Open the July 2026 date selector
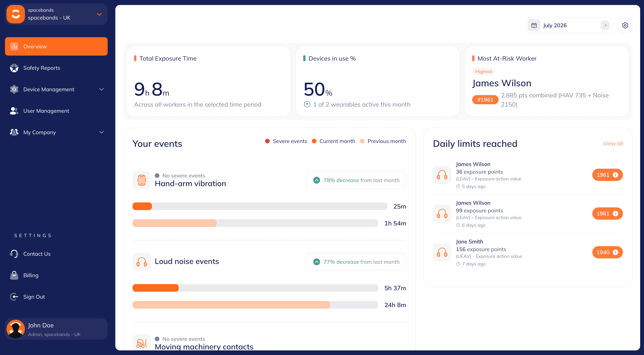The image size is (644, 355). 569,25
